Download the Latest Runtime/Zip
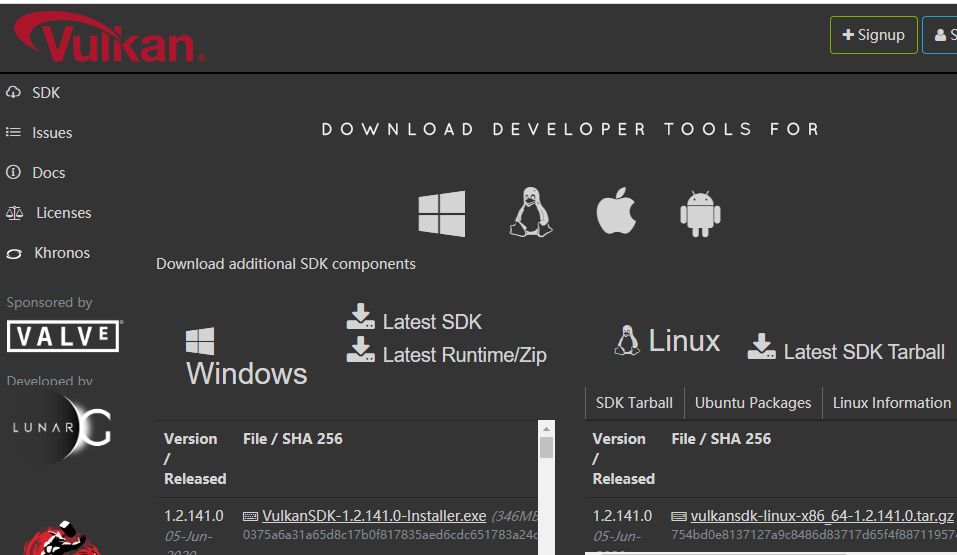Screen dimensions: 957x555 click(464, 355)
